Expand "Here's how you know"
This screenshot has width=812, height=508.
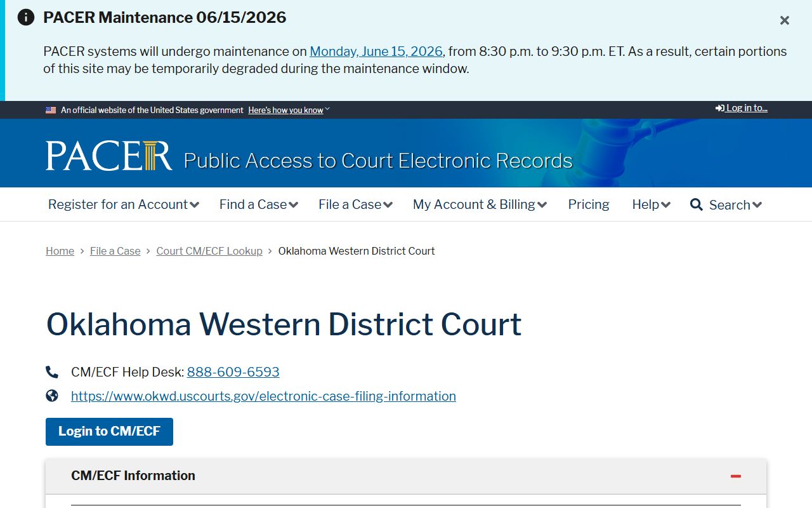click(289, 110)
